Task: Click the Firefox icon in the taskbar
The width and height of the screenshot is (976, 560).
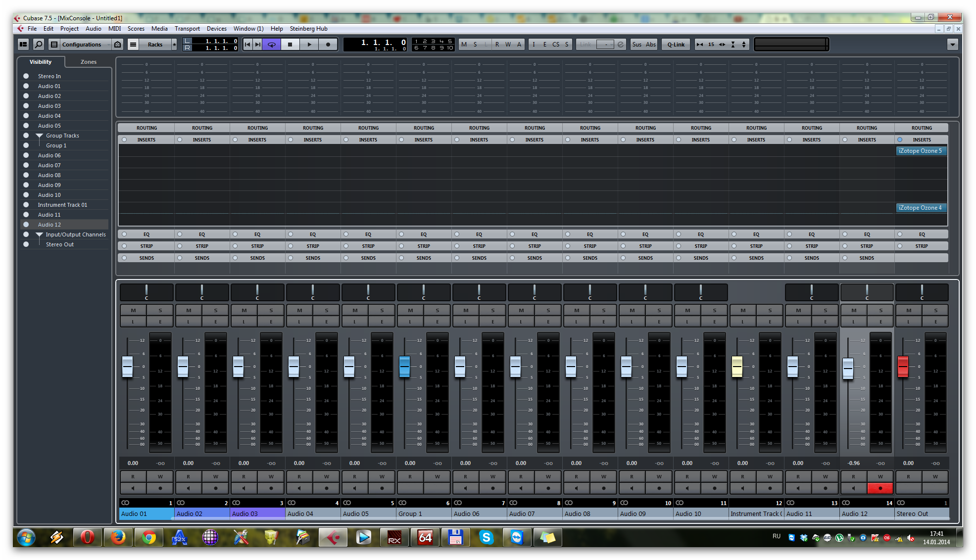Action: click(x=118, y=537)
